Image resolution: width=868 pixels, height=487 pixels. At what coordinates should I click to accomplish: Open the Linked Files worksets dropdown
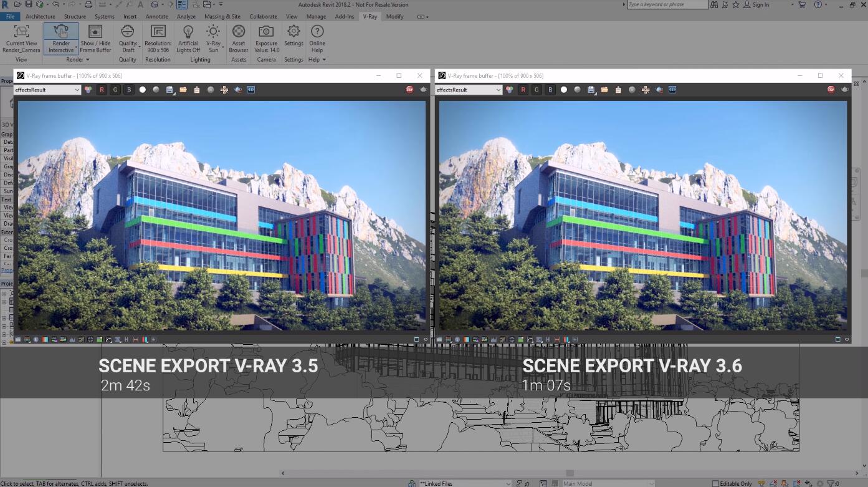465,483
